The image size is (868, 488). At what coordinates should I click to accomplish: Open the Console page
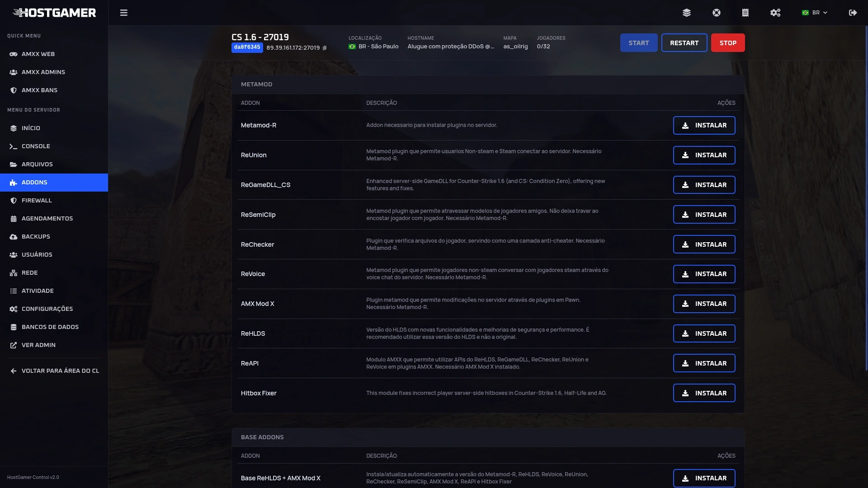54,146
